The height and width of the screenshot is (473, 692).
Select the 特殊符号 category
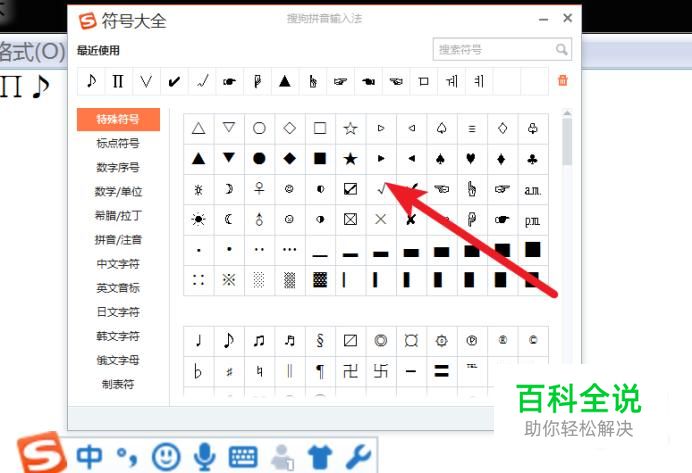[118, 119]
